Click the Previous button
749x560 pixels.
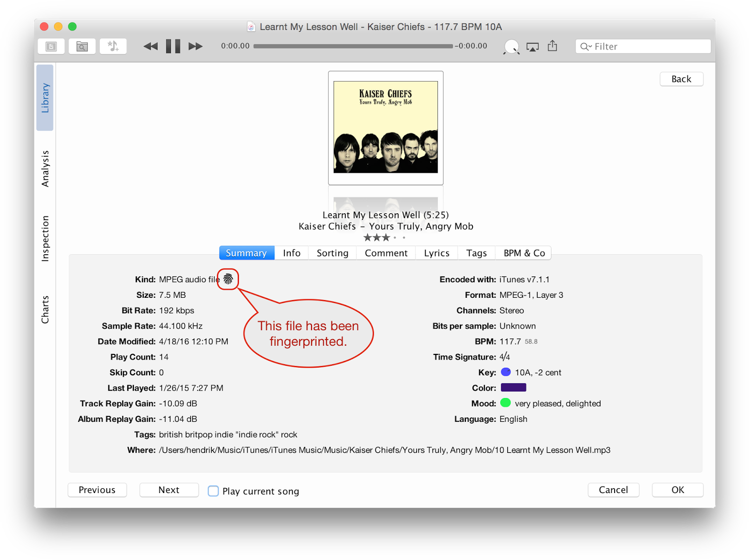[x=97, y=490]
